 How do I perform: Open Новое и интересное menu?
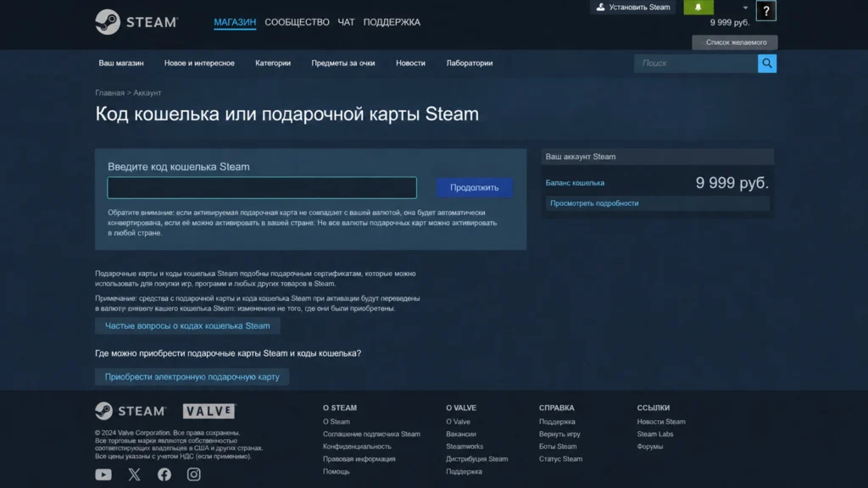199,63
